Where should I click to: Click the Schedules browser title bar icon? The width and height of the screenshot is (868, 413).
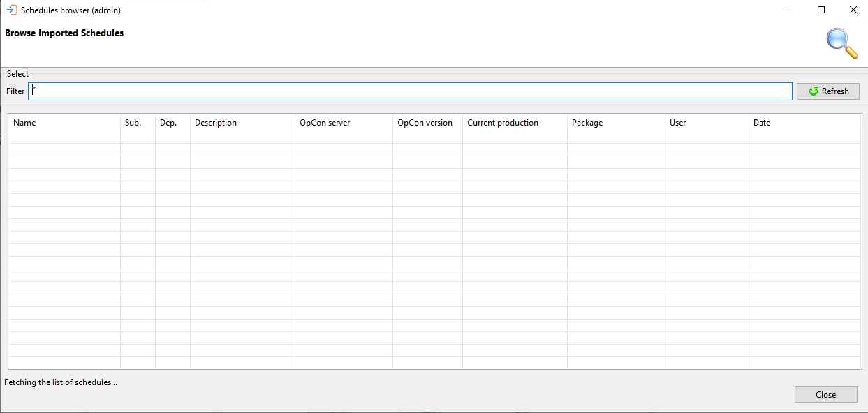pyautogui.click(x=12, y=10)
